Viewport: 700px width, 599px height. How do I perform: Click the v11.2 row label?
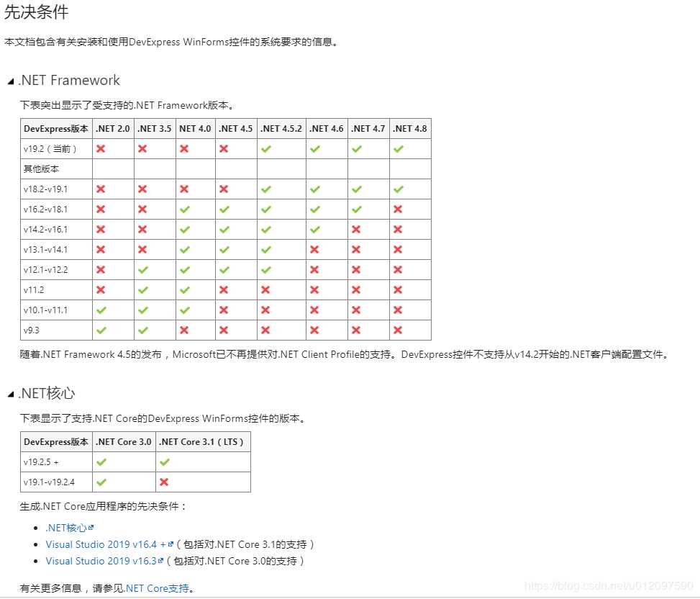pyautogui.click(x=34, y=290)
